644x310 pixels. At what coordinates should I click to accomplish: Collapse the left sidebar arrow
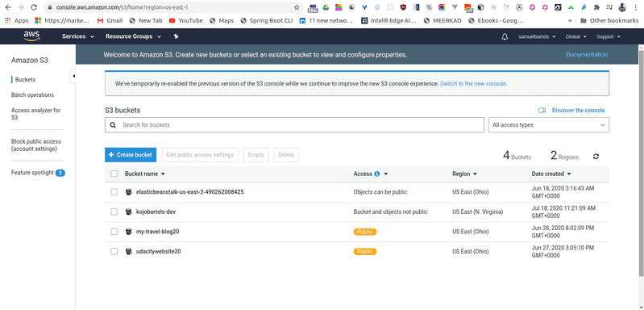(73, 76)
